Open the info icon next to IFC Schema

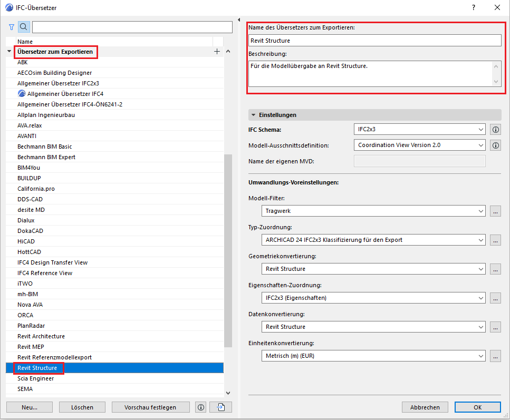pos(495,129)
